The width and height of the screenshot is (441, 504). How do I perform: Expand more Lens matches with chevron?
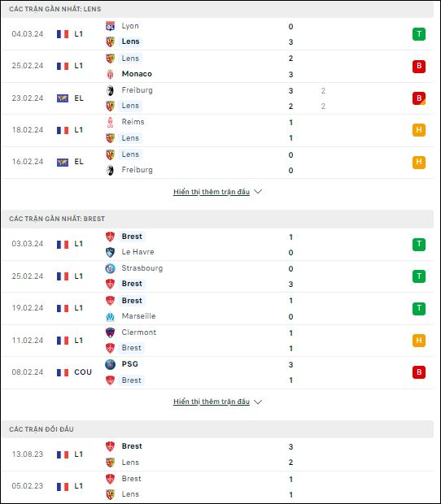(258, 192)
